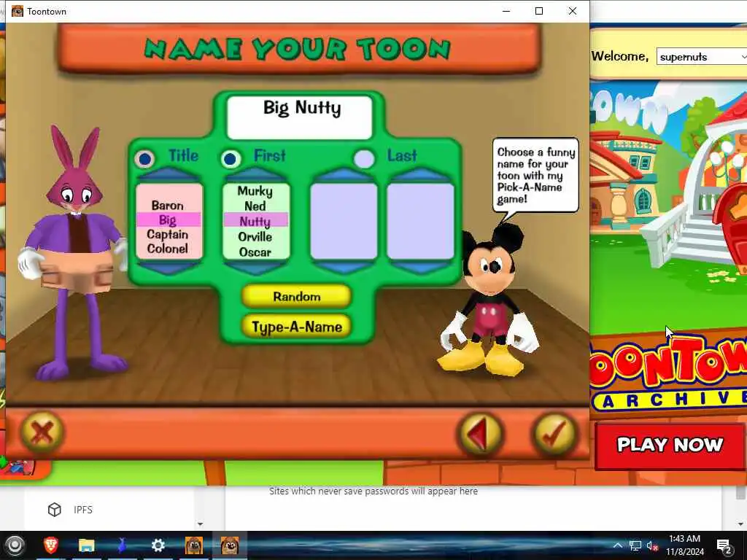Click the Random name button
Image resolution: width=747 pixels, height=560 pixels.
click(296, 296)
